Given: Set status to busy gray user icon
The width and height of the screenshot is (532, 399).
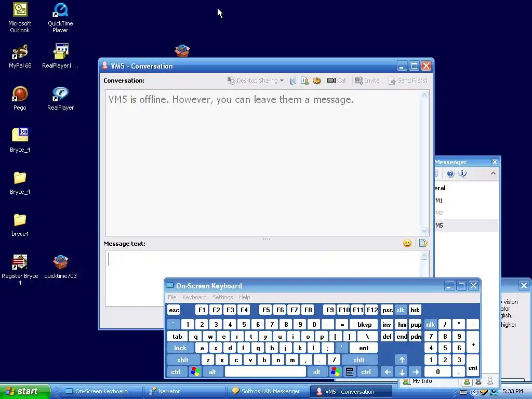Looking at the screenshot, I should tap(478, 381).
